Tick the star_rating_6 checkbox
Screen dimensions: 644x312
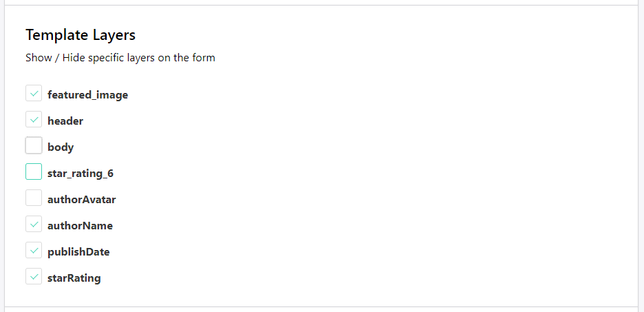point(34,172)
